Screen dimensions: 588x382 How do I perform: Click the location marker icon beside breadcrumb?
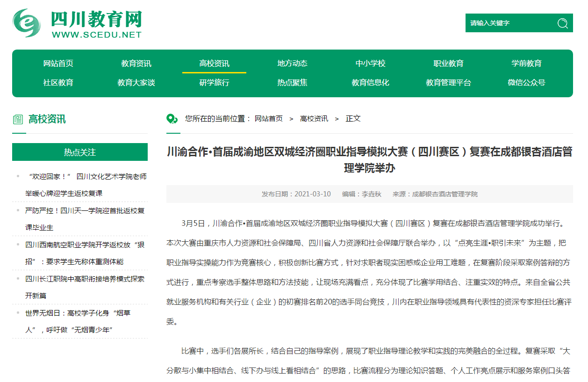coord(171,118)
